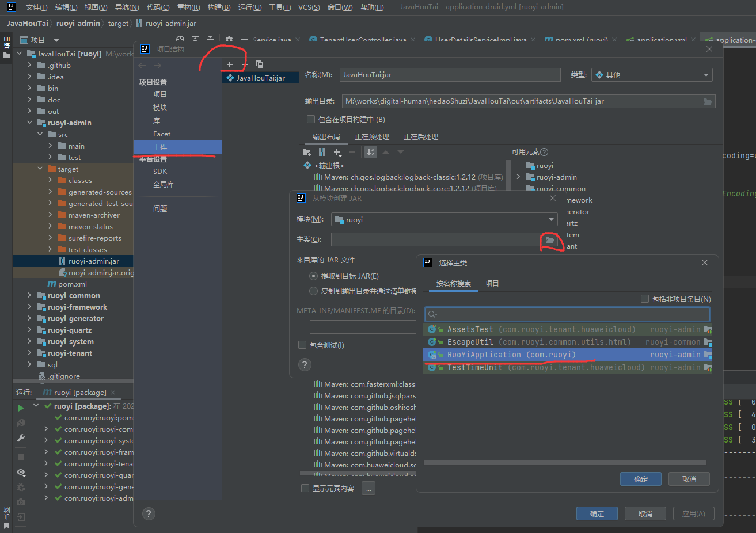Collapse the ruoyi-admin folder in Project tree
The image size is (756, 533).
[29, 123]
